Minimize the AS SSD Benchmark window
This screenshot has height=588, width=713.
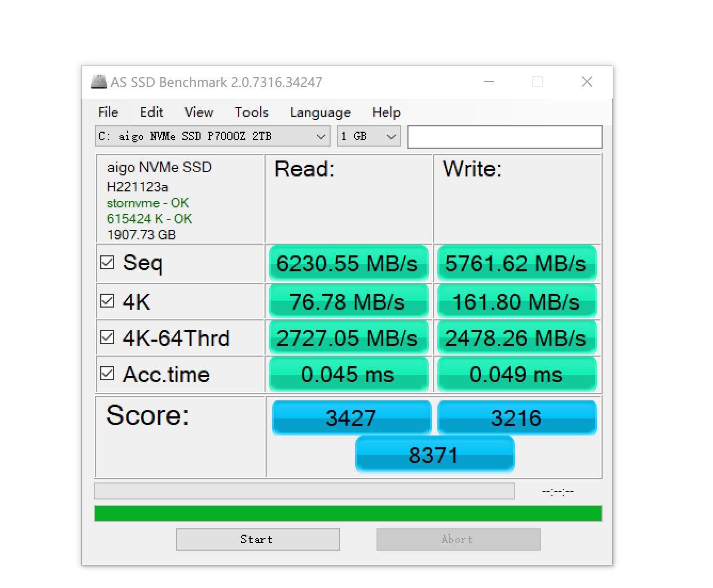coord(489,82)
